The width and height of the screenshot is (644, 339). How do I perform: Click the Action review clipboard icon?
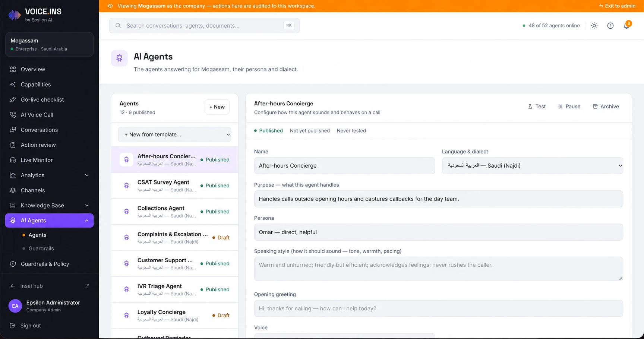tap(13, 145)
